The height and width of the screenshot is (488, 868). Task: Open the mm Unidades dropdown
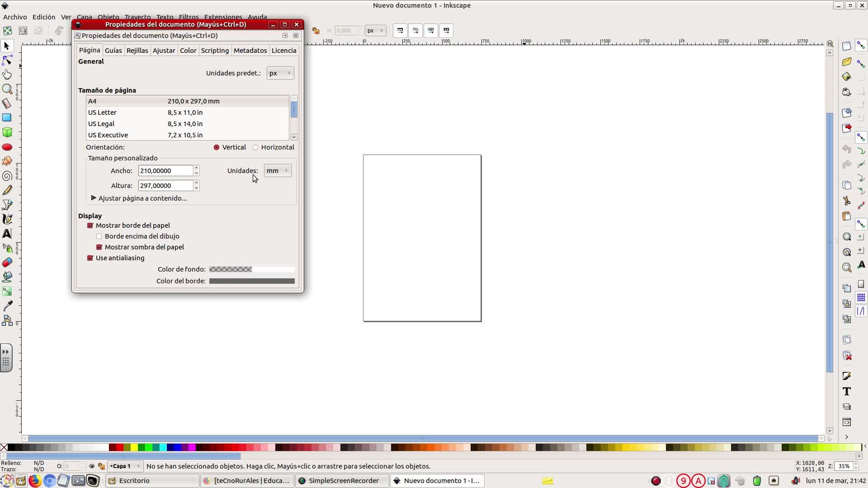pyautogui.click(x=277, y=171)
